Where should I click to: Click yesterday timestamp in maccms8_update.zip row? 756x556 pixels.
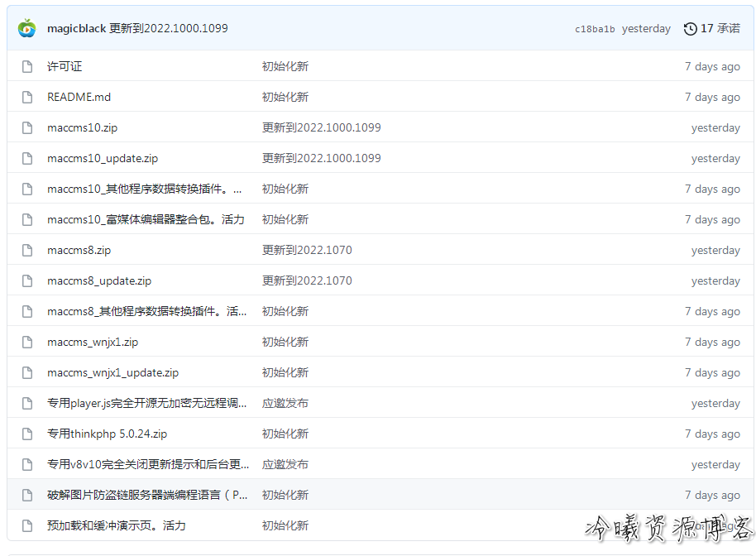715,280
